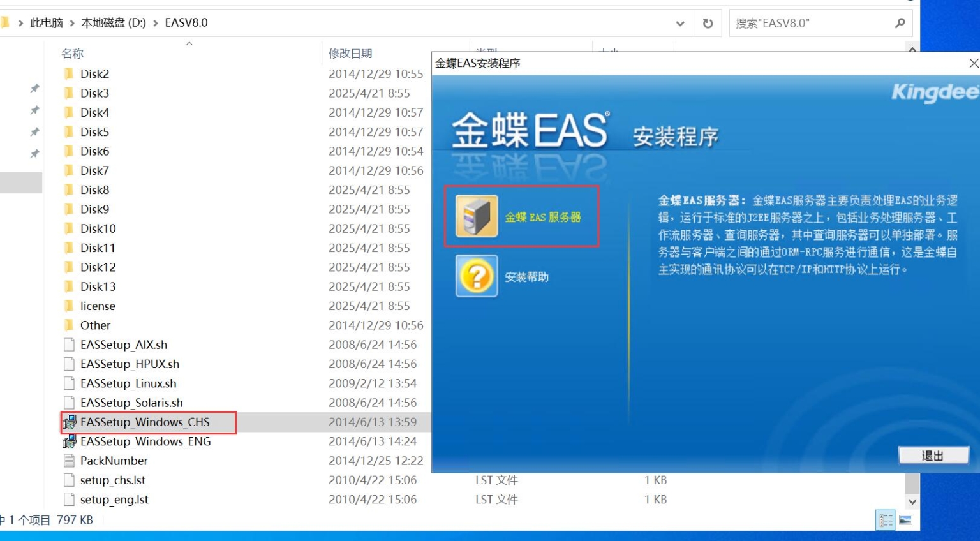Screen dimensions: 980x541
Task: Click the Kingdee logo in the installer
Action: [x=934, y=91]
